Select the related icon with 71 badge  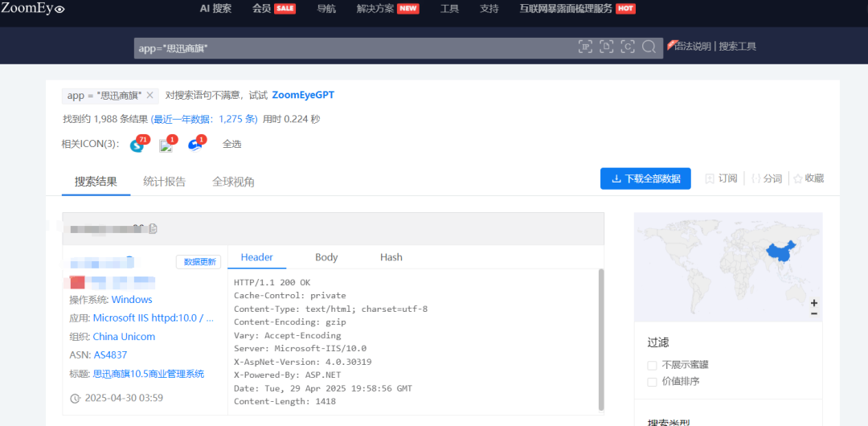coord(137,145)
